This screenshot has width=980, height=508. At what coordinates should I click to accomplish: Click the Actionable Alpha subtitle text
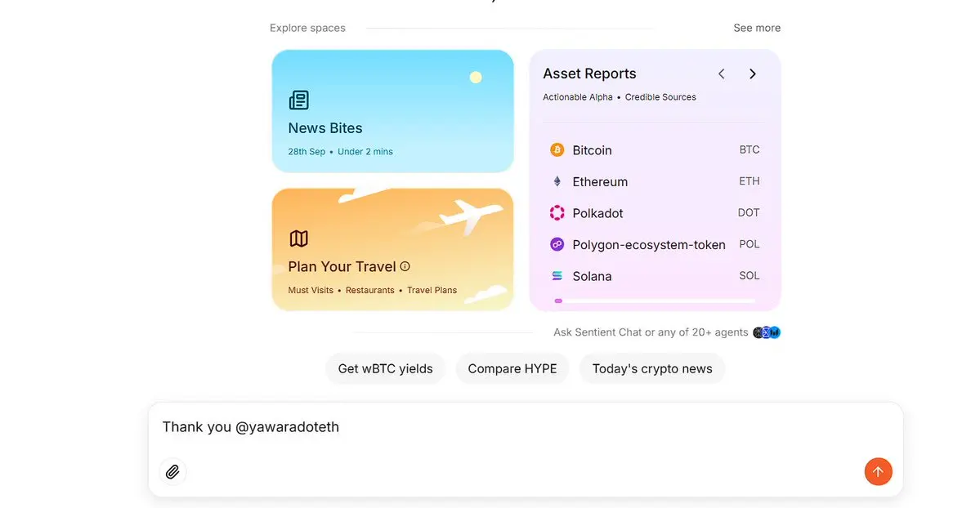(x=578, y=97)
